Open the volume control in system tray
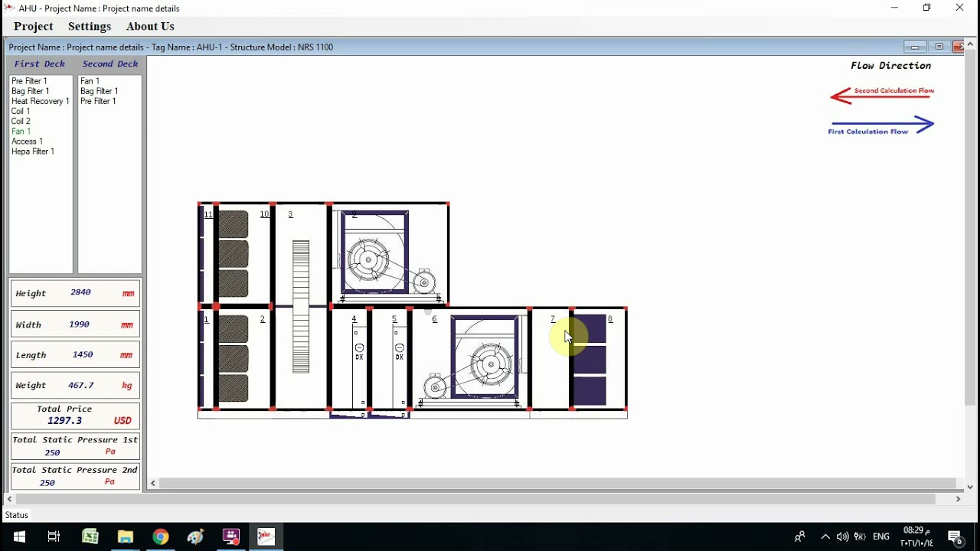 click(x=842, y=536)
